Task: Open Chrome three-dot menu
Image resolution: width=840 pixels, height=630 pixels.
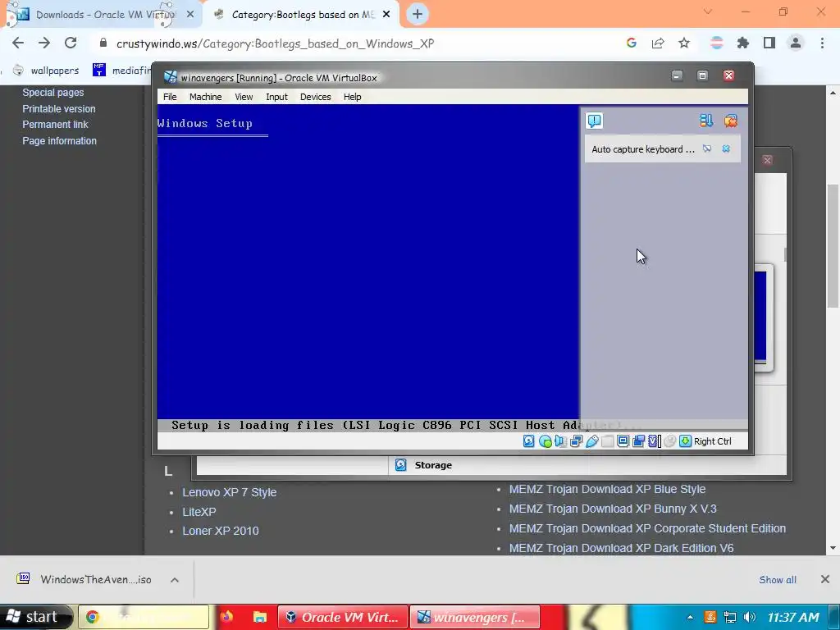Action: click(x=822, y=43)
